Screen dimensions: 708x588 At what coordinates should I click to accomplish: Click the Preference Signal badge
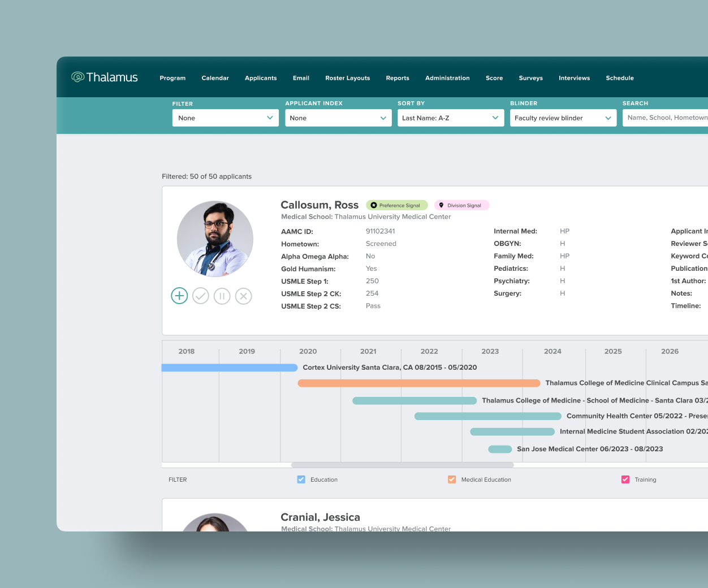(x=397, y=205)
